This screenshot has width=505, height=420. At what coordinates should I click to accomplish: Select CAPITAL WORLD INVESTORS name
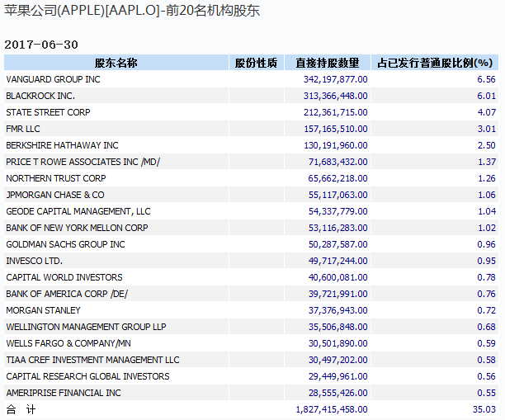point(64,277)
